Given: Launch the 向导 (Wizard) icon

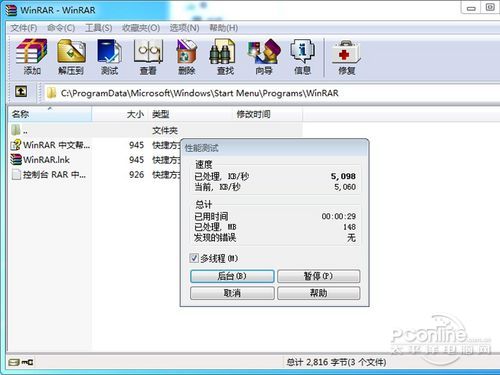Looking at the screenshot, I should click(264, 56).
